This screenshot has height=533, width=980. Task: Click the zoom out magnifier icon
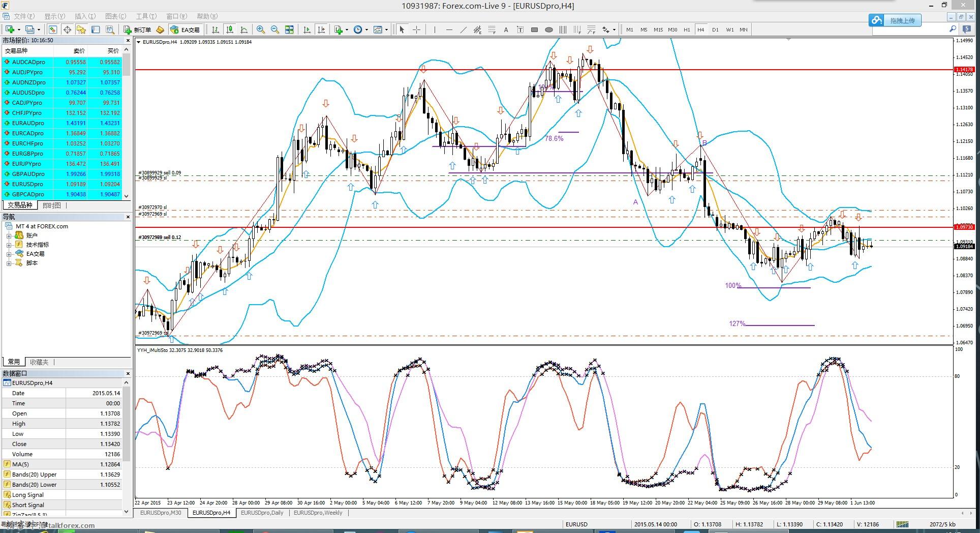click(x=275, y=29)
